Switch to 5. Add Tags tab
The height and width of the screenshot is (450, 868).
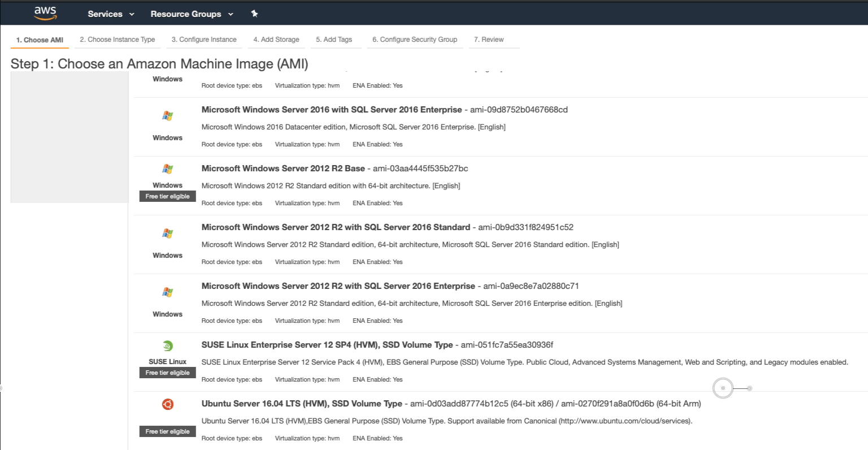pyautogui.click(x=334, y=40)
